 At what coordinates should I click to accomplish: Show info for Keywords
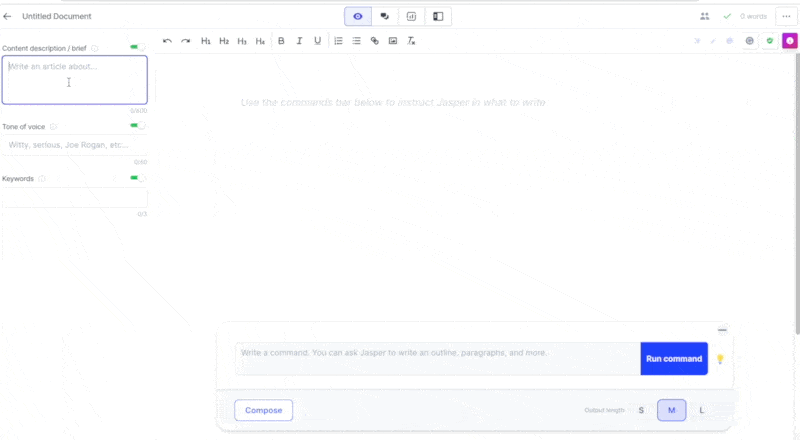pos(42,179)
